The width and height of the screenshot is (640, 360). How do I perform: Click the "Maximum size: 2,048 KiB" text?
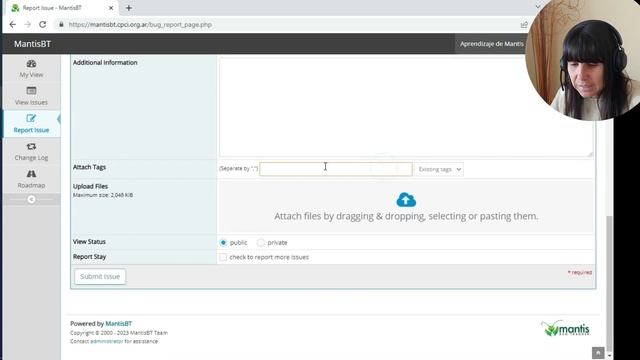tap(103, 195)
